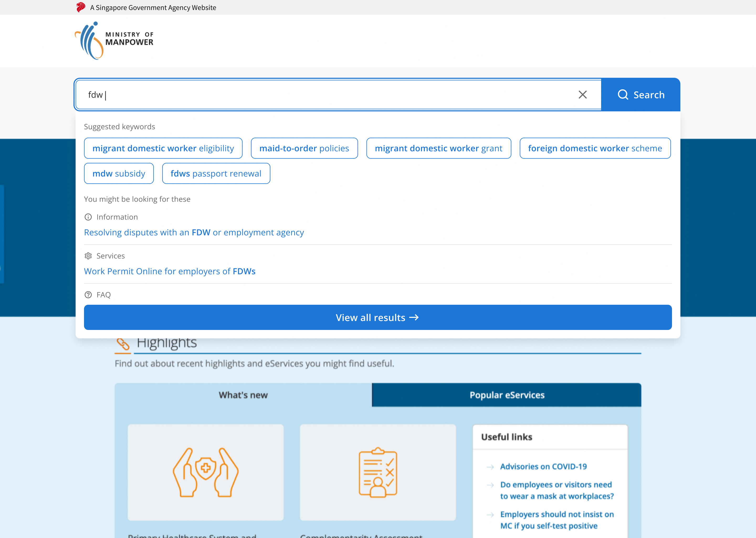Pick the 'fdws passport renewal' suggestion
This screenshot has width=756, height=538.
tap(216, 173)
